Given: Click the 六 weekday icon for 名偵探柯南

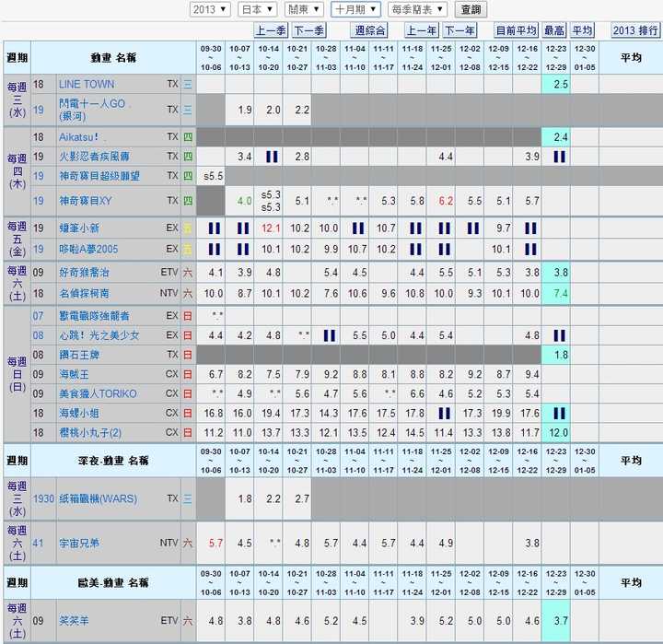Looking at the screenshot, I should click(187, 293).
